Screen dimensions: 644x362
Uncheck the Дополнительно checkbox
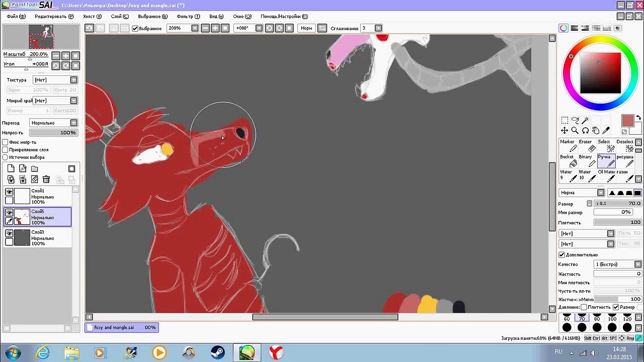(561, 255)
